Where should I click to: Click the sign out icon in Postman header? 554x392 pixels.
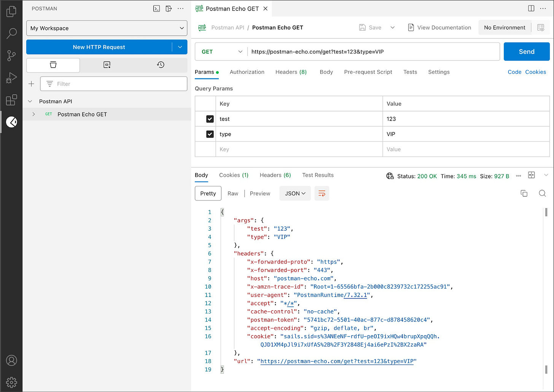click(169, 8)
